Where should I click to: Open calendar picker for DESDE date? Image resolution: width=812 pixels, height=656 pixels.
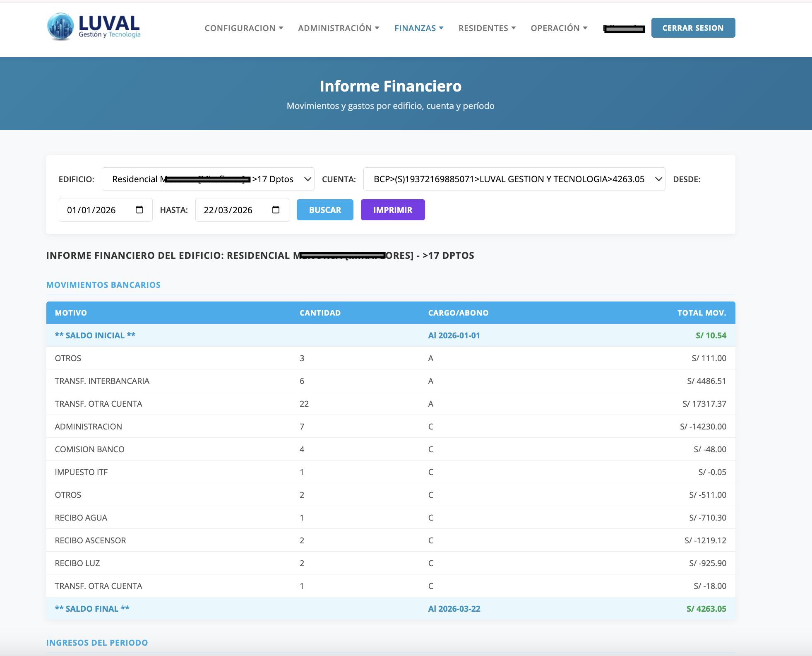tap(139, 210)
